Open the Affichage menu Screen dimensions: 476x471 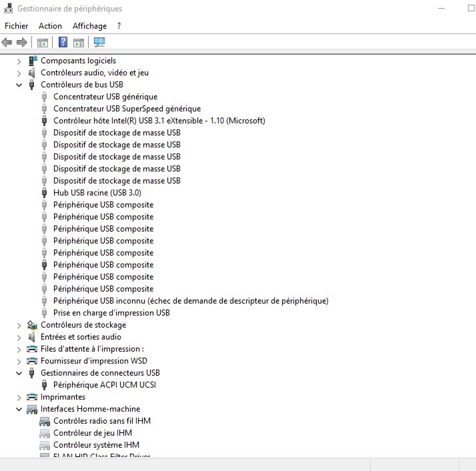(89, 26)
